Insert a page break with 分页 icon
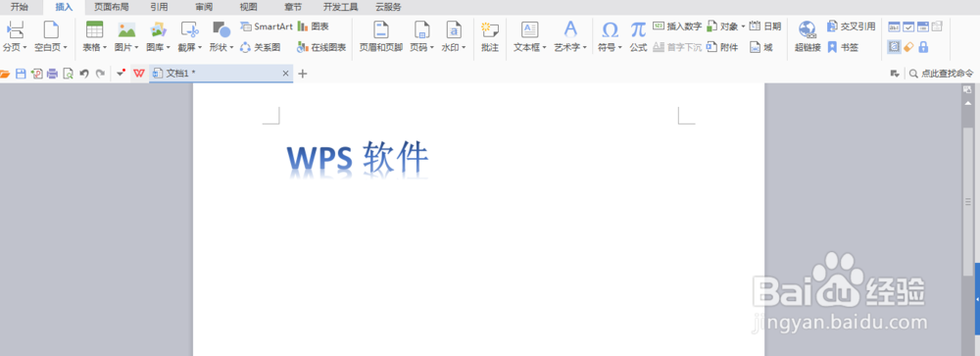The width and height of the screenshot is (980, 356). click(x=15, y=28)
